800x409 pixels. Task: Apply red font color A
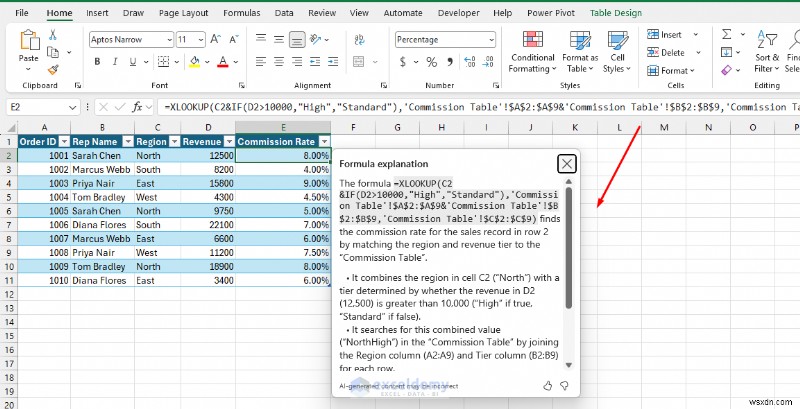point(222,62)
